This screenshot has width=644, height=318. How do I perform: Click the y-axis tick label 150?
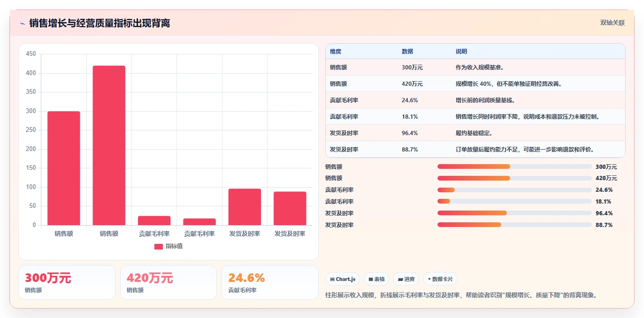tap(31, 168)
